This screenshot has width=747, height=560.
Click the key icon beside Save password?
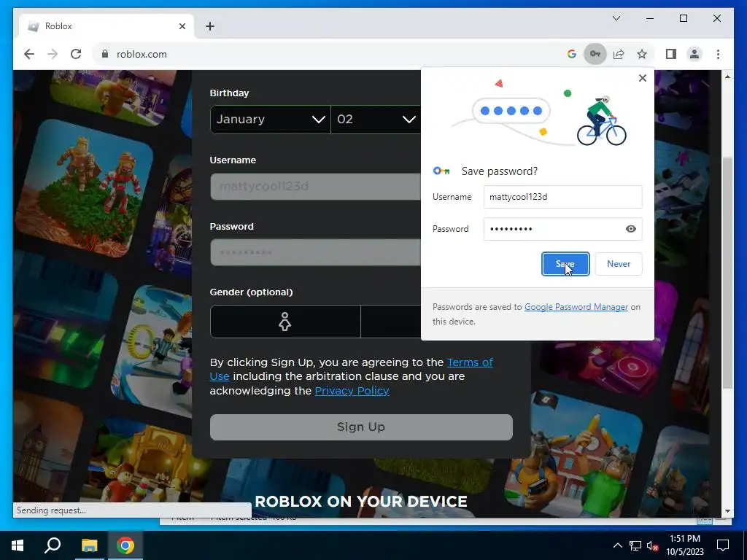point(441,171)
